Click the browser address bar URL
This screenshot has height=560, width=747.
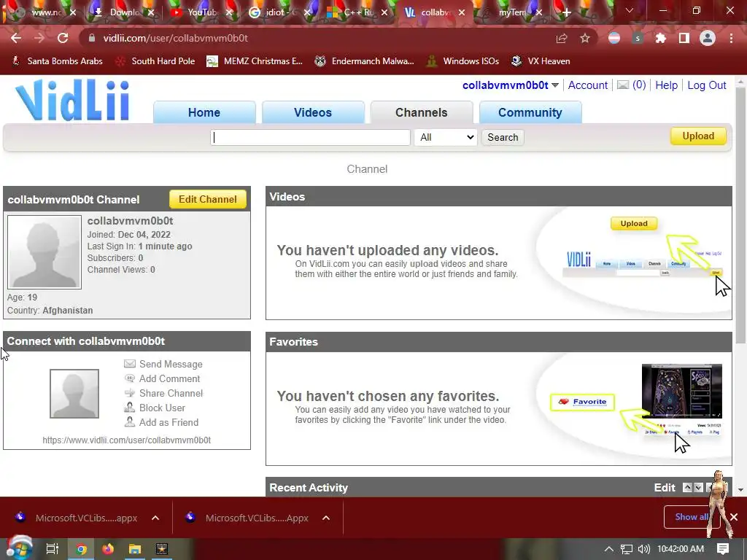pyautogui.click(x=175, y=38)
